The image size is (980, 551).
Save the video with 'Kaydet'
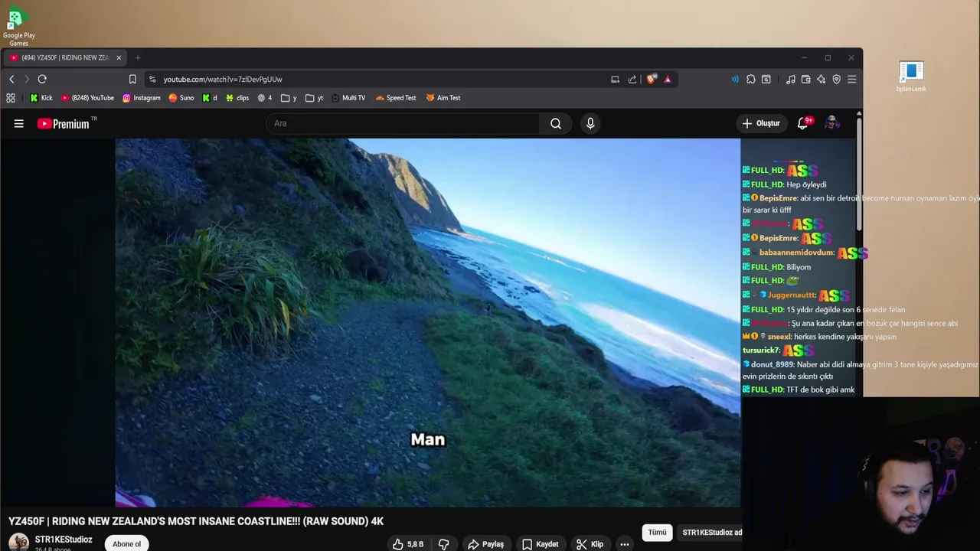pyautogui.click(x=541, y=544)
